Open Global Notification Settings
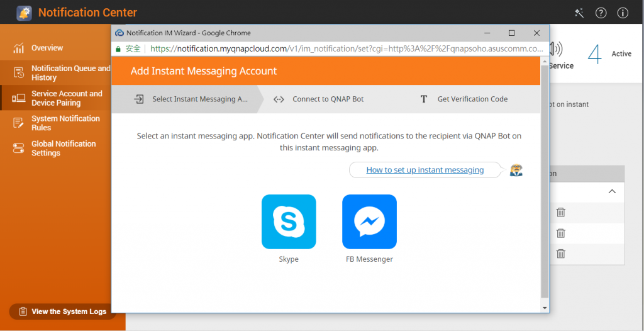 pos(57,149)
